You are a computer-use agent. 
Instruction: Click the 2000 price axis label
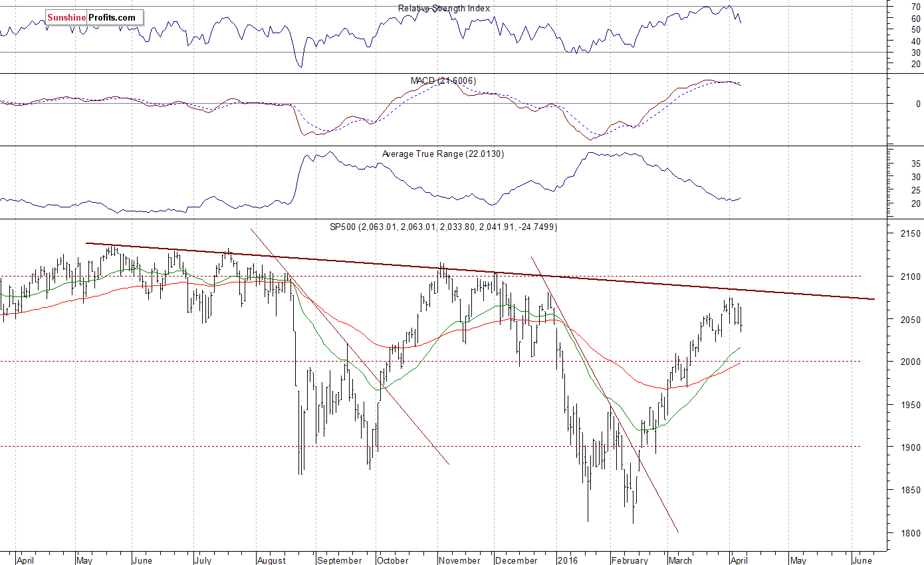coord(910,362)
